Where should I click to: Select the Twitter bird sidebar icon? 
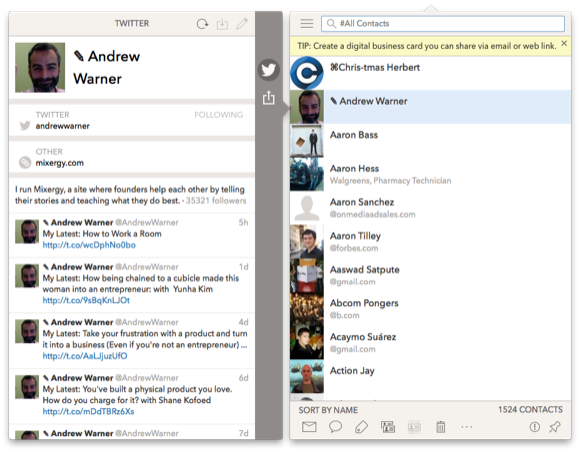click(x=268, y=70)
